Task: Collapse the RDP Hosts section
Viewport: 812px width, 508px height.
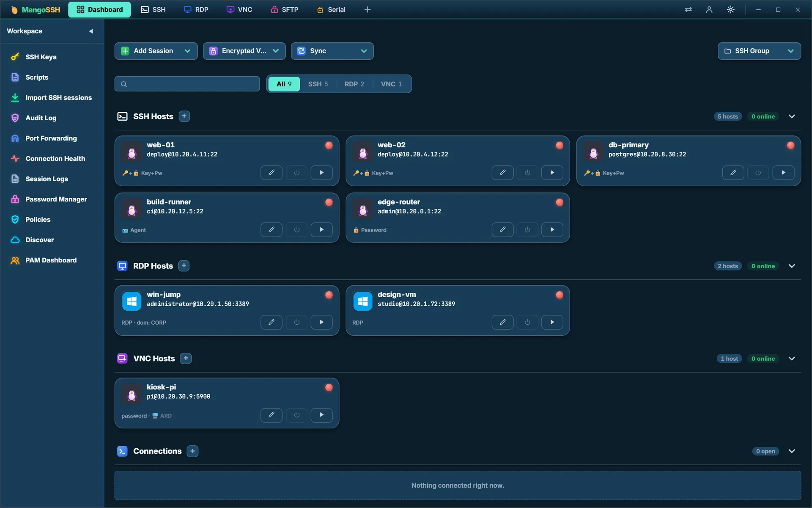Action: coord(792,266)
